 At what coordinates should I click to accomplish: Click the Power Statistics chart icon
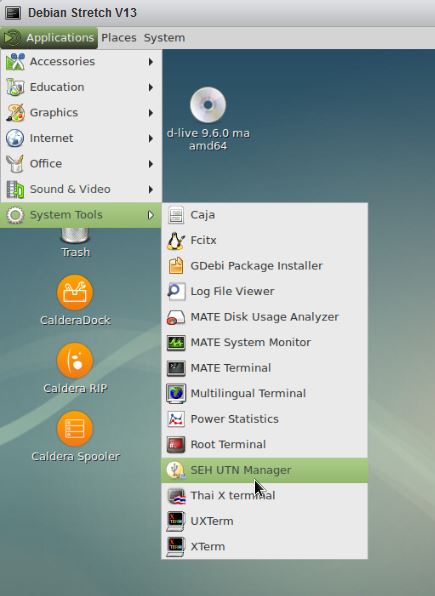[176, 419]
